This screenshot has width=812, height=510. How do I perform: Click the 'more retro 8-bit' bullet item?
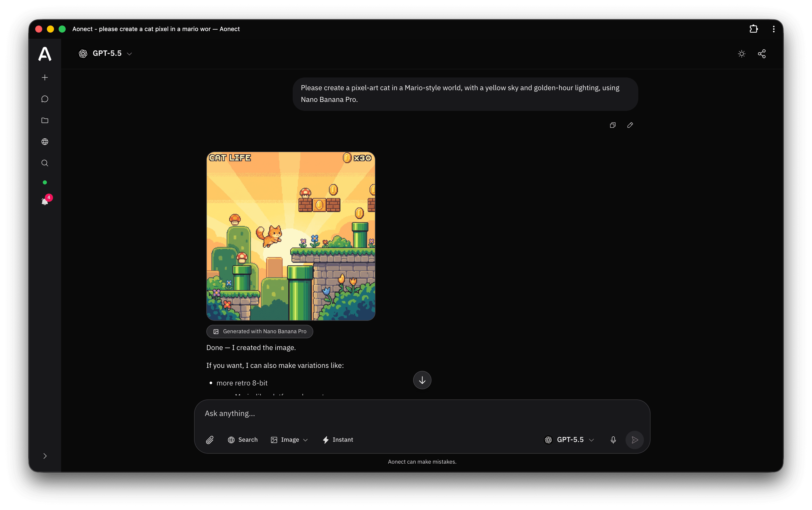242,383
